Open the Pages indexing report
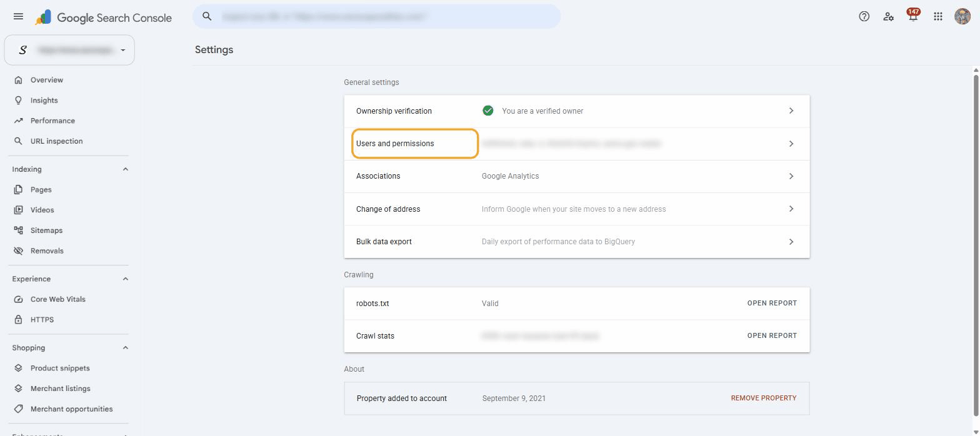Screen dimensions: 980x436 [41, 190]
